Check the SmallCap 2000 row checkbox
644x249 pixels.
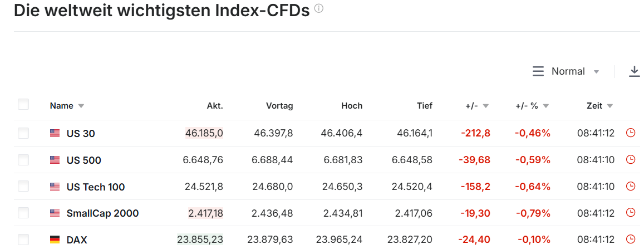point(23,213)
